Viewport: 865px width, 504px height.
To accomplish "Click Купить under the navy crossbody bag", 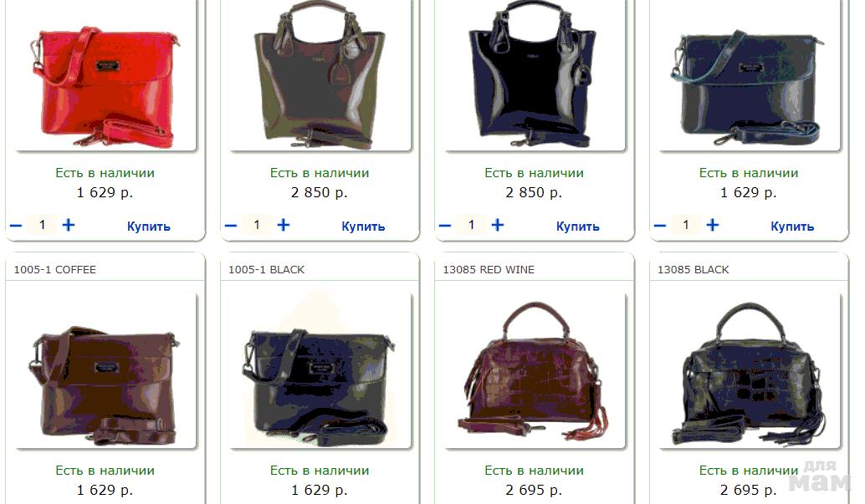I will [x=792, y=226].
